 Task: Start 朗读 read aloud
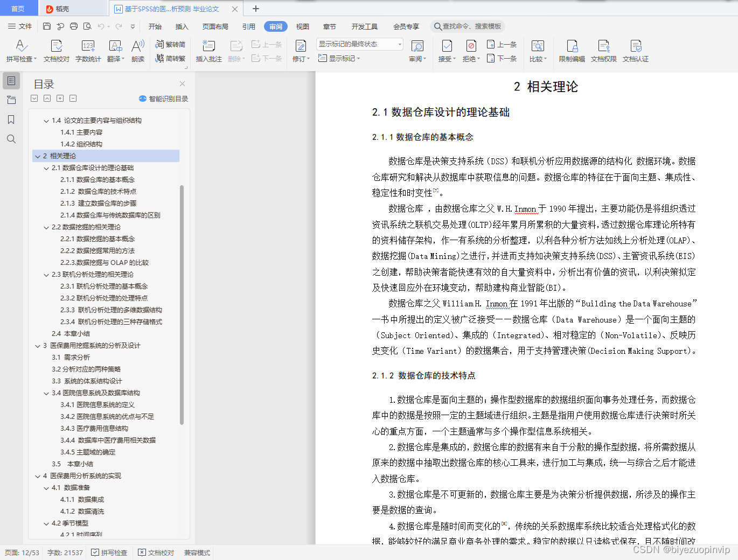click(x=138, y=51)
